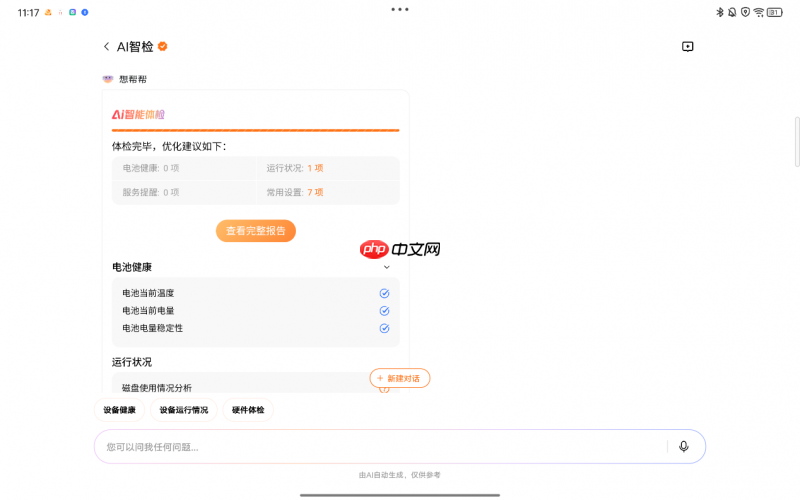This screenshot has width=800, height=500.
Task: Click the location status icon
Action: [745, 12]
